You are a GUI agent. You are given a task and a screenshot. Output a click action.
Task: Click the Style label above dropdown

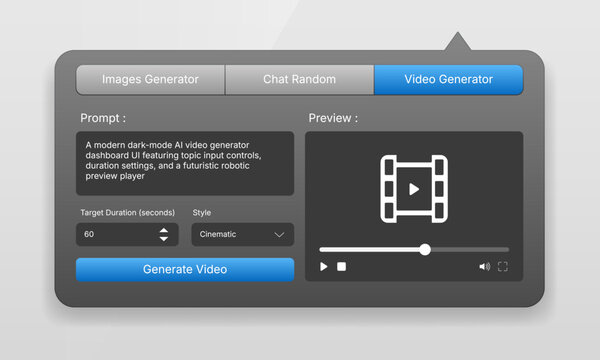202,213
